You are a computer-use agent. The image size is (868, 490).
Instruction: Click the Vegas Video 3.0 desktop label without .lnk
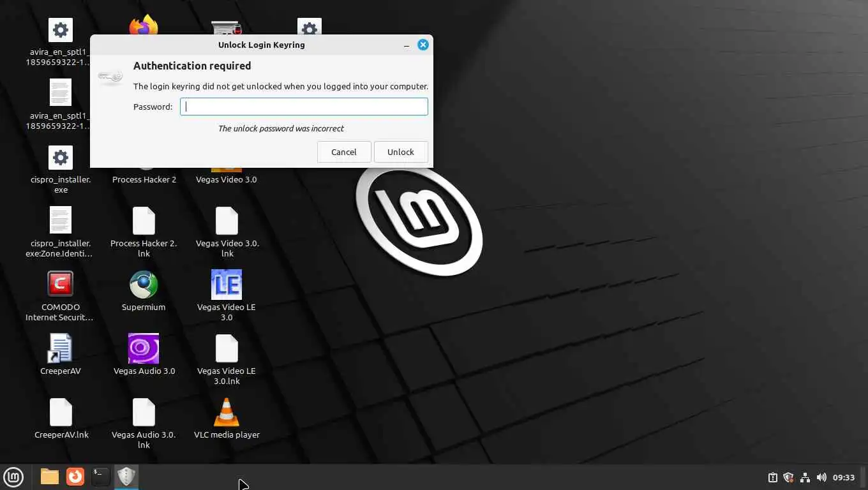pos(227,179)
